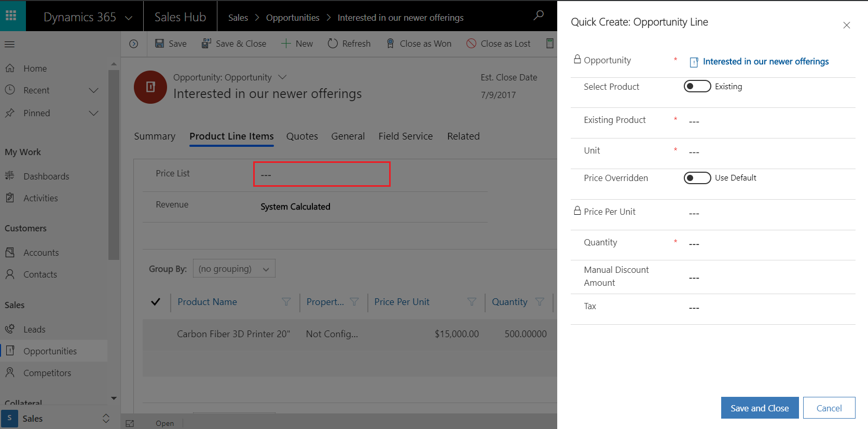The image size is (868, 429).
Task: Switch to the Quotes tab
Action: (302, 136)
